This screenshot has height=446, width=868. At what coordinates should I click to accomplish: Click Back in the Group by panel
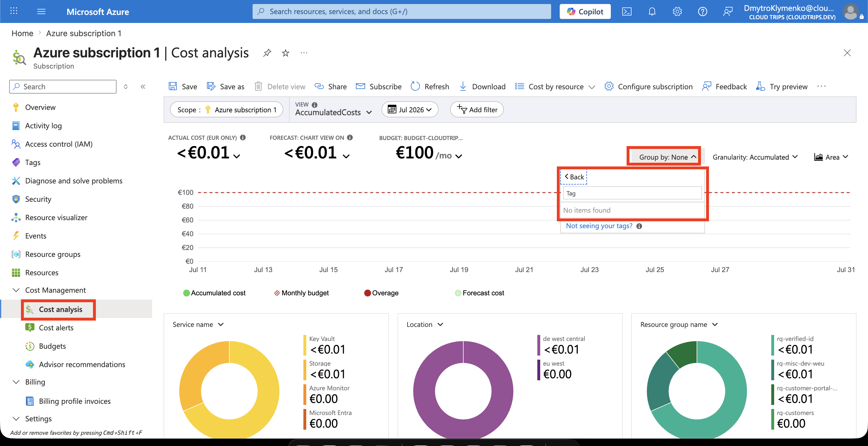coord(573,177)
